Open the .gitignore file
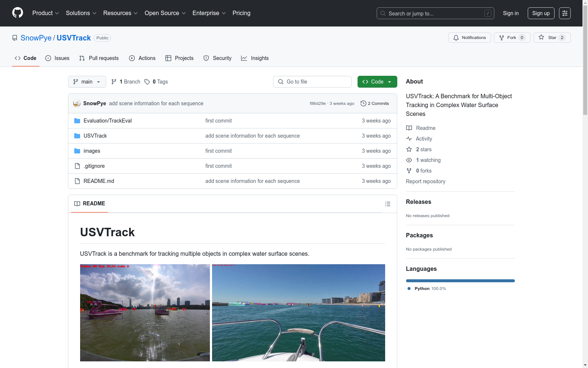Screen dimensions: 588x368 [94, 166]
